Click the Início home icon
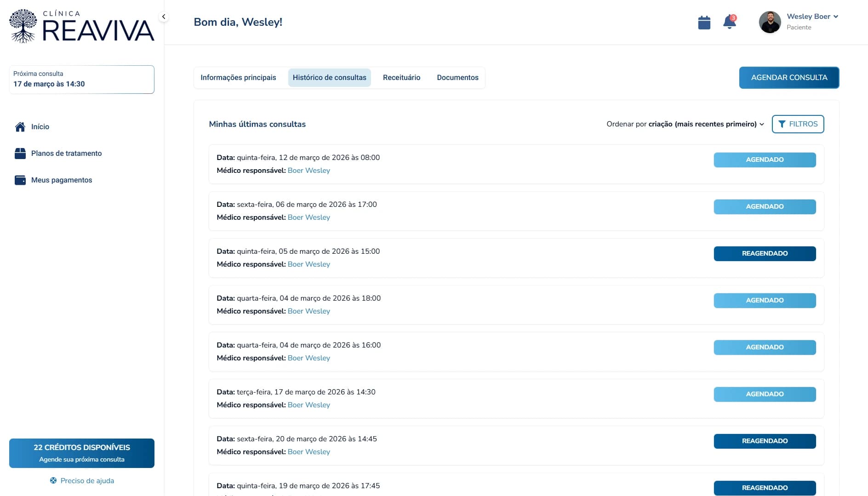868x496 pixels. point(20,127)
